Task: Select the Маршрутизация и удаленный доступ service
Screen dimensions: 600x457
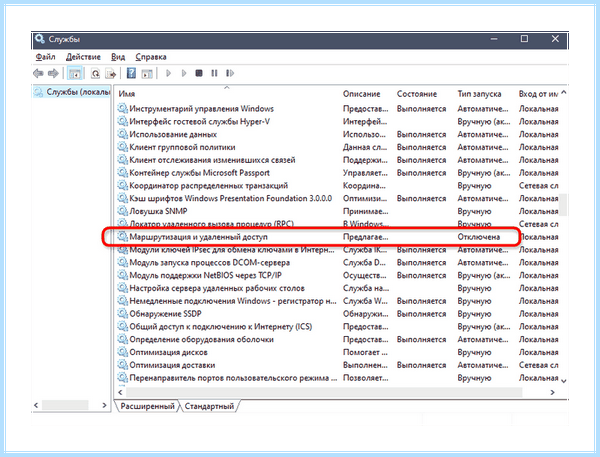Action: 198,237
